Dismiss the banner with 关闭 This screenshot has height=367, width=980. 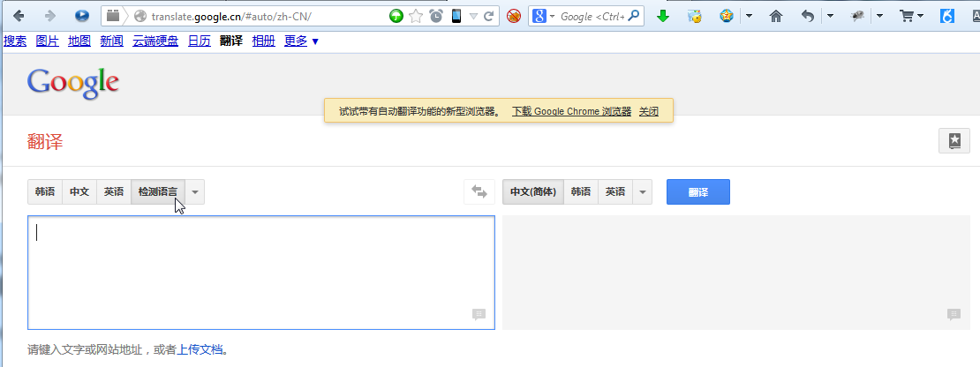click(x=649, y=112)
